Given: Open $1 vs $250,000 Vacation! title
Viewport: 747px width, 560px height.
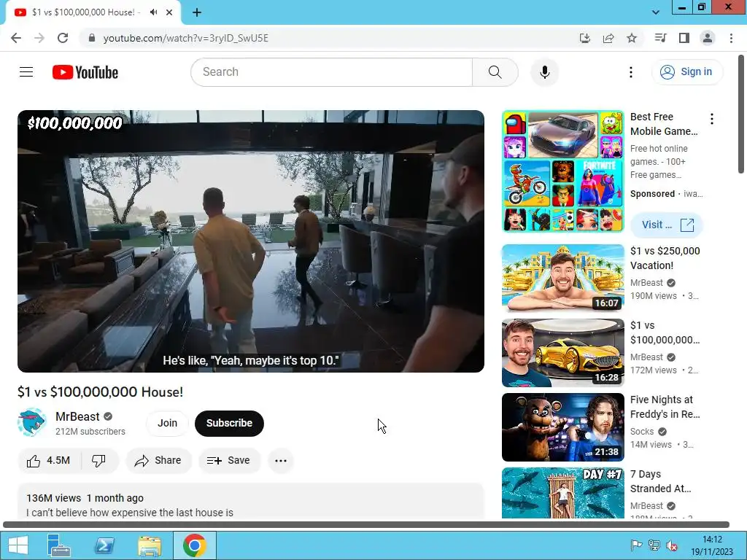Looking at the screenshot, I should click(x=665, y=258).
